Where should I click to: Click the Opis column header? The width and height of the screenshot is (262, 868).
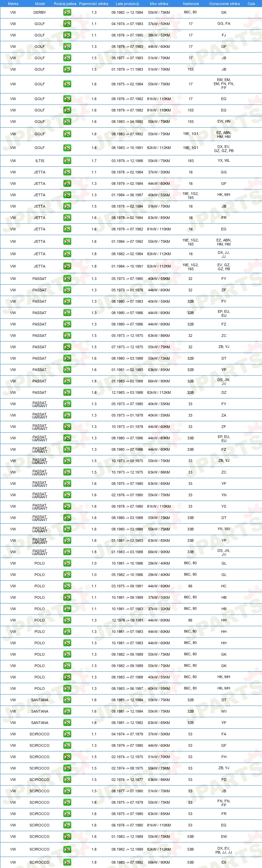251,4
